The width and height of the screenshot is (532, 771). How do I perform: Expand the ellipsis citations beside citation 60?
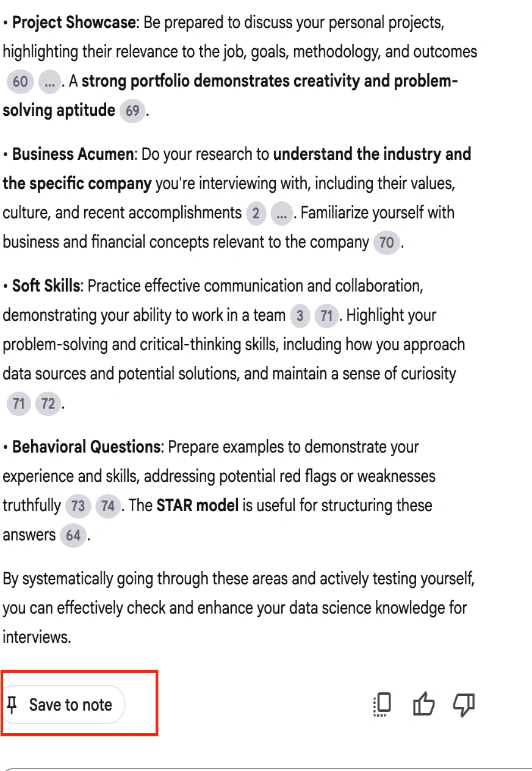click(49, 81)
